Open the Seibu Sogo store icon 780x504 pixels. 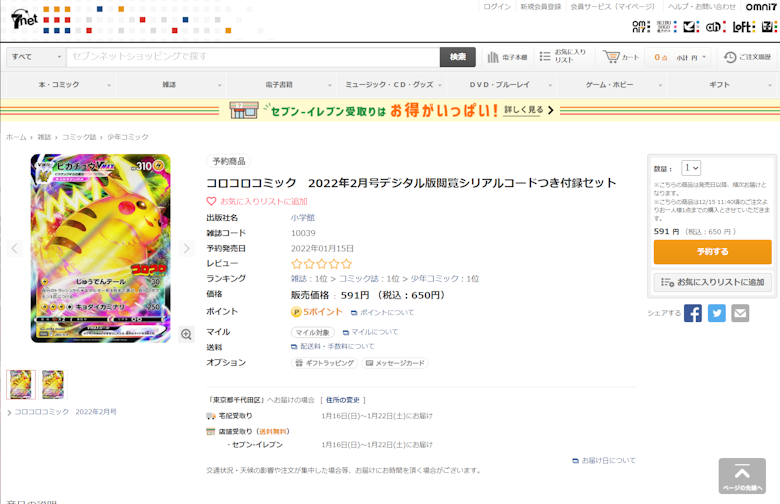tap(667, 26)
